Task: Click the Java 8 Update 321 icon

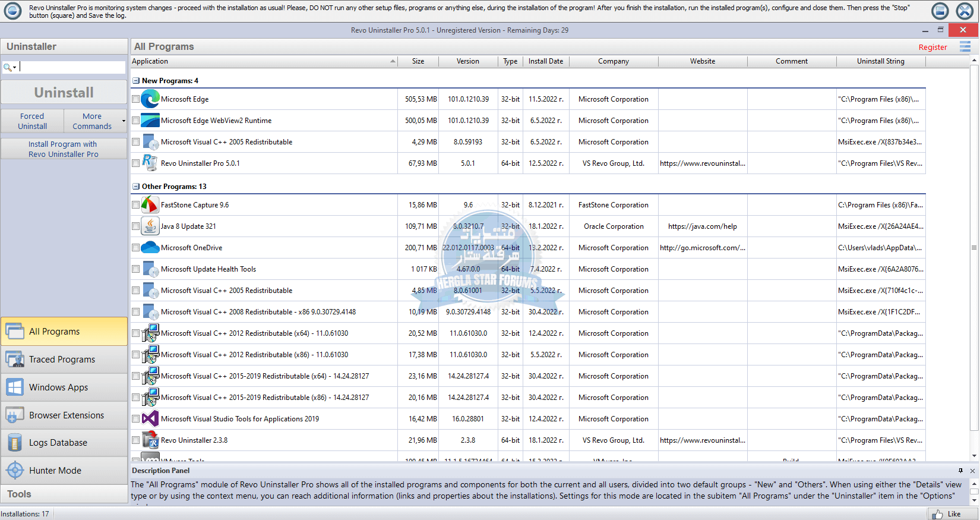Action: (x=150, y=226)
